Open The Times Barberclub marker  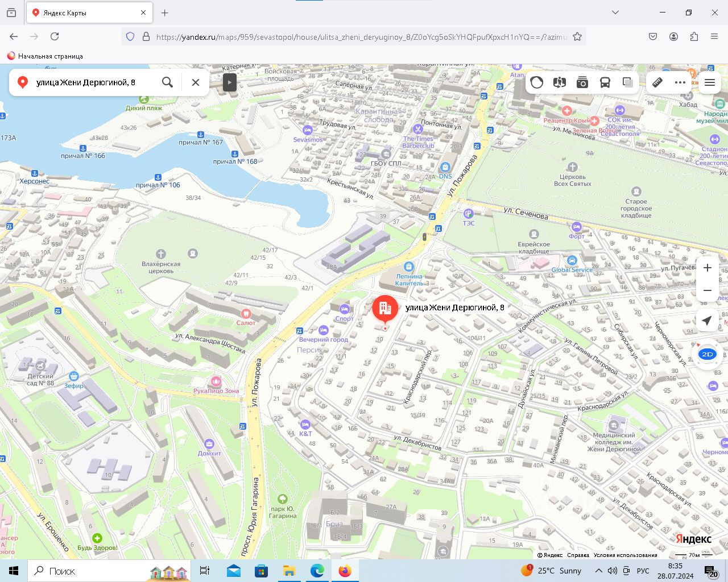418,129
